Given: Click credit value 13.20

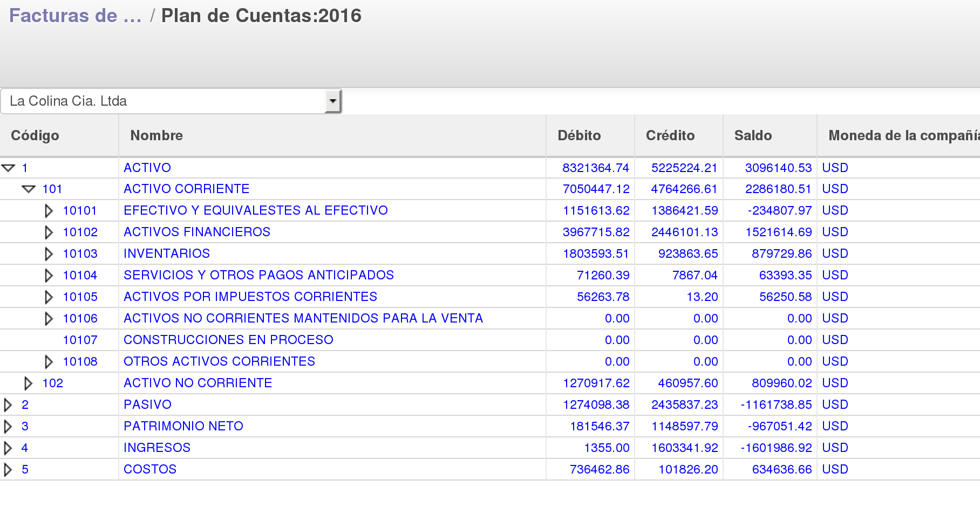Looking at the screenshot, I should 702,297.
